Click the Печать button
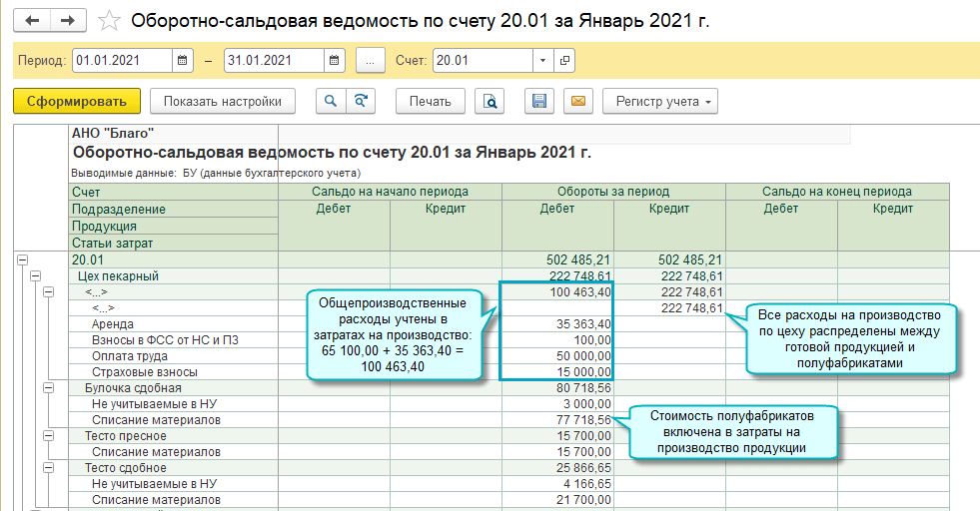The height and width of the screenshot is (511, 980). pos(430,101)
